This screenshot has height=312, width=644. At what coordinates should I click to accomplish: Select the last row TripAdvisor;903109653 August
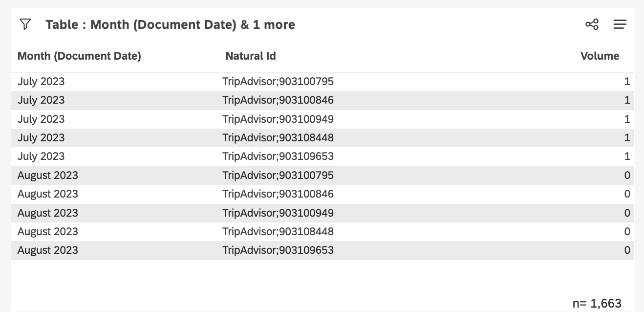[x=279, y=250]
